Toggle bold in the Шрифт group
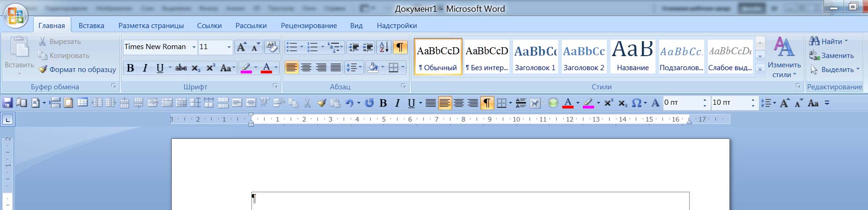Image resolution: width=868 pixels, height=210 pixels. pos(131,68)
